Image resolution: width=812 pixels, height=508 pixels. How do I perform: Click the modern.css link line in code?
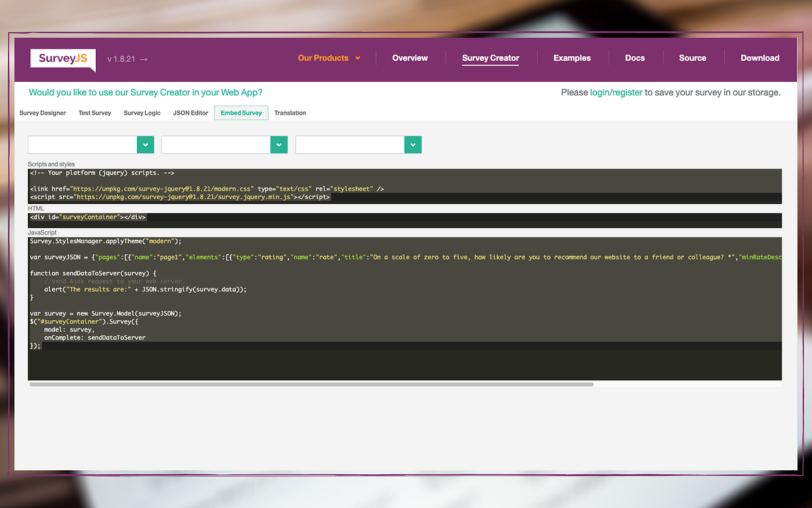click(207, 189)
